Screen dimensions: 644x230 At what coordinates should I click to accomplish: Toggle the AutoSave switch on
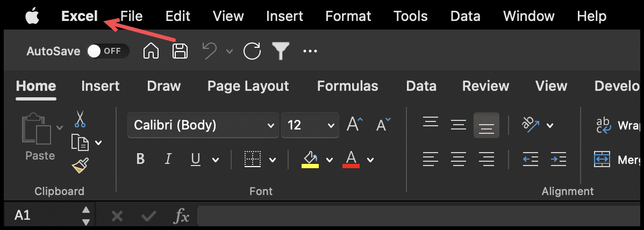point(108,52)
